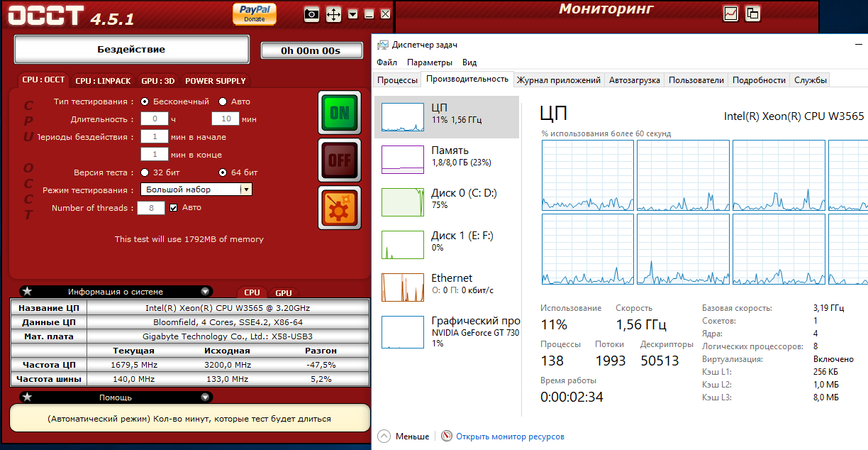Click the windows icon in the Мониторинг window
The image size is (868, 450).
(752, 13)
